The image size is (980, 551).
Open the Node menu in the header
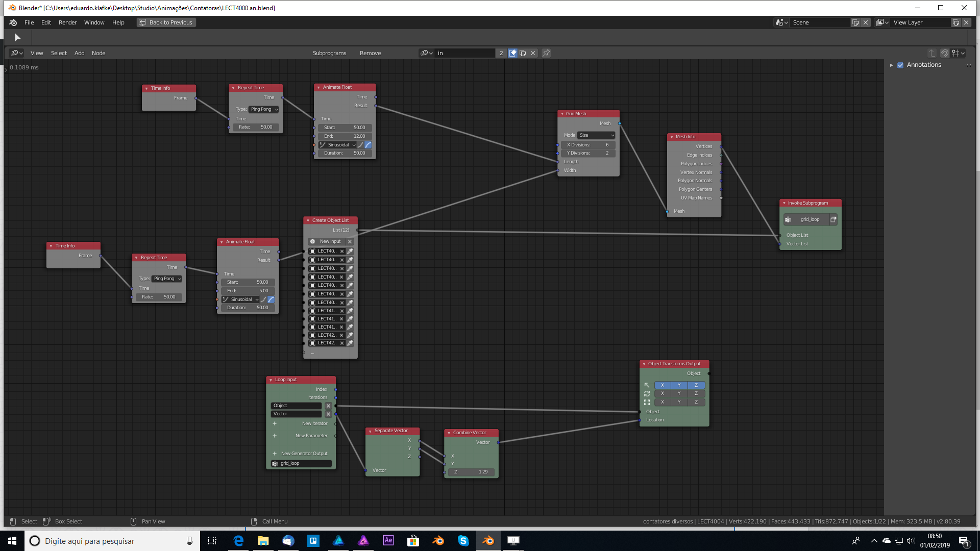99,53
